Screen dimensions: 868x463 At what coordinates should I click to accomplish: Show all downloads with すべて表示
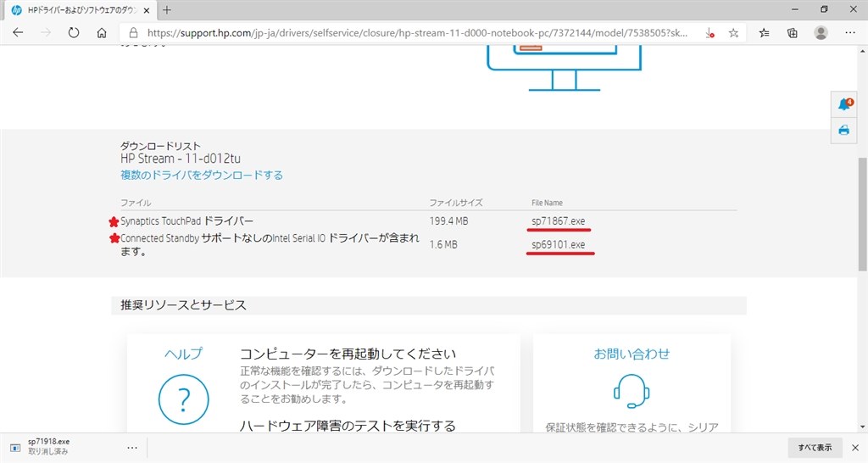(x=815, y=448)
